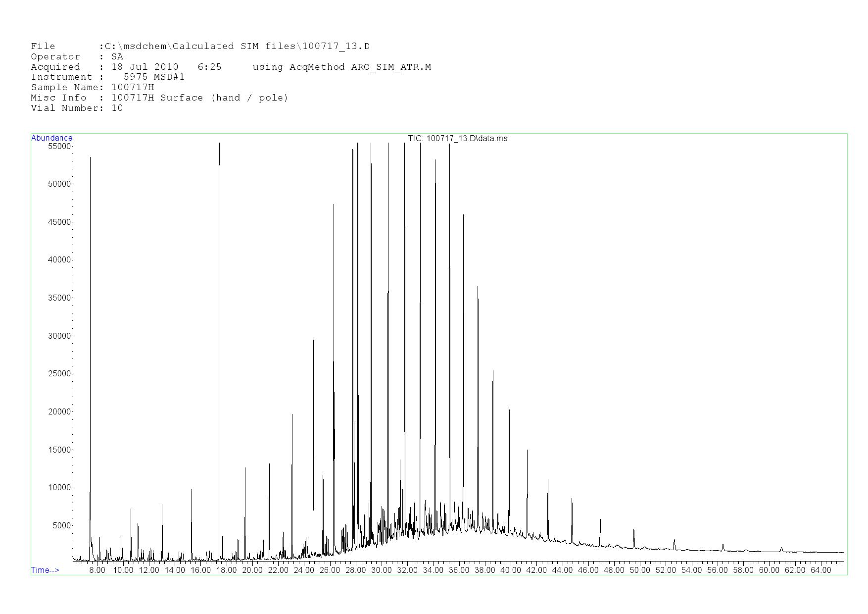Click the Instrument 5975 MSD#1 line
This screenshot has width=868, height=614.
point(107,77)
